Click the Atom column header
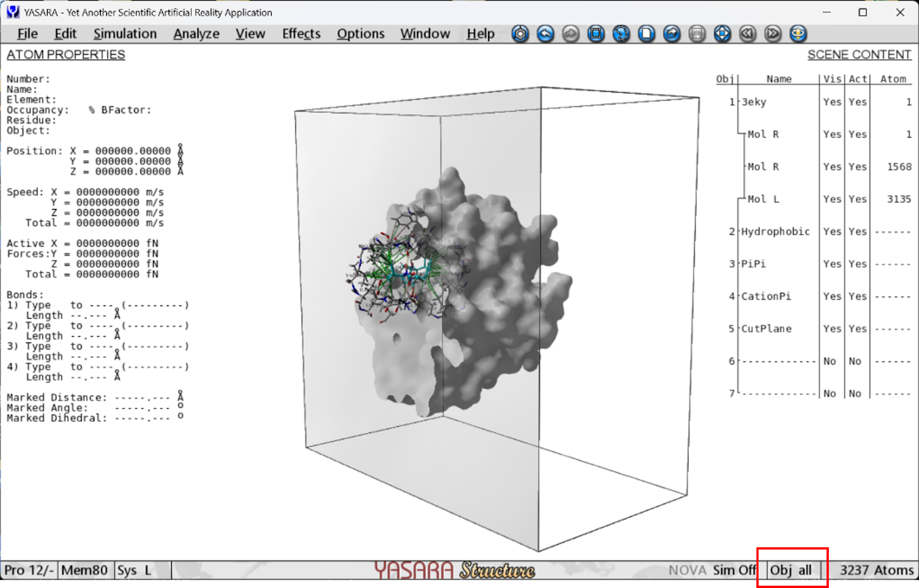 (893, 79)
